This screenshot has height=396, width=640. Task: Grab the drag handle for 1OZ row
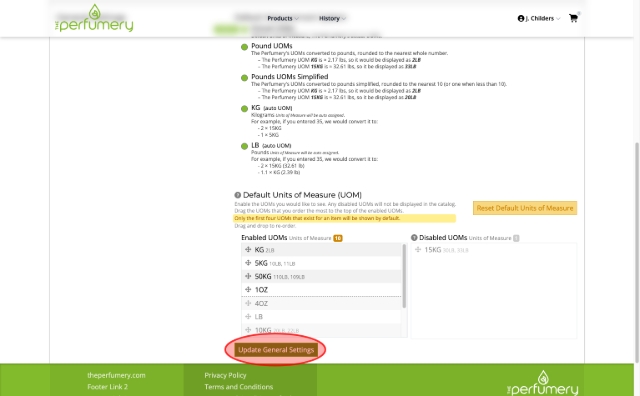pos(248,289)
